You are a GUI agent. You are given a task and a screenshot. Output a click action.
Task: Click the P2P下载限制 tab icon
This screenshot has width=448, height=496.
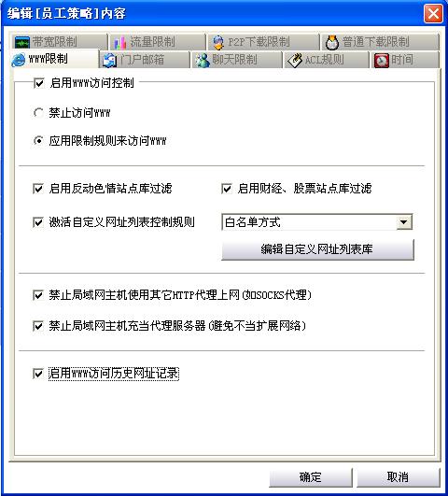click(x=218, y=42)
